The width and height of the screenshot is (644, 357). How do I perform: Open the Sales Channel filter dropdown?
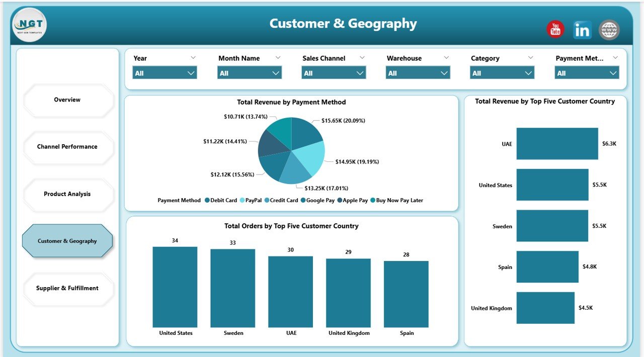[334, 73]
